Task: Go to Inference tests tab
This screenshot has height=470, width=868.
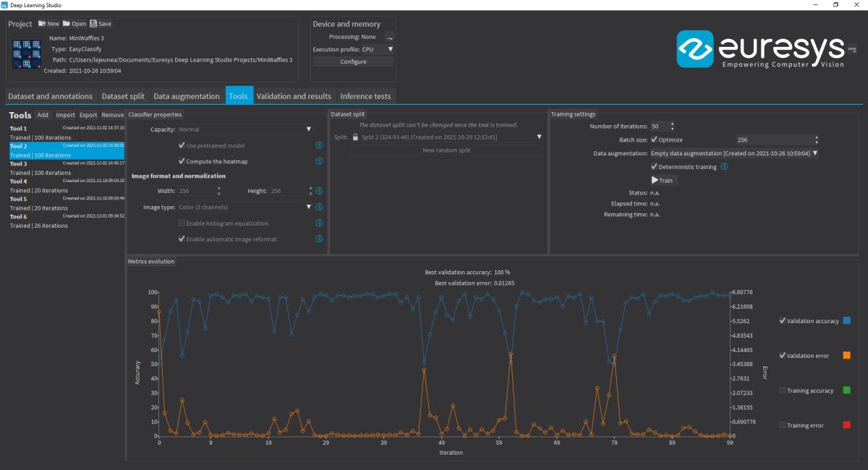Action: point(367,96)
